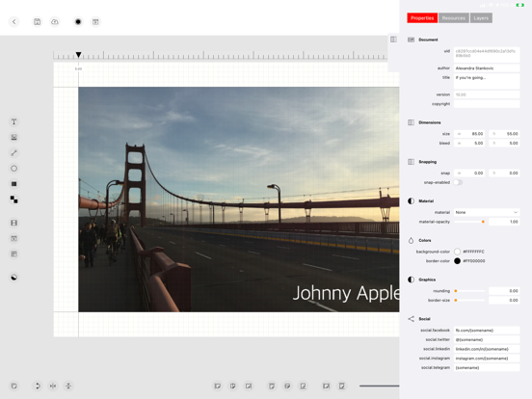Screen dimensions: 532x399
Task: Click the author input field
Action: click(x=487, y=68)
